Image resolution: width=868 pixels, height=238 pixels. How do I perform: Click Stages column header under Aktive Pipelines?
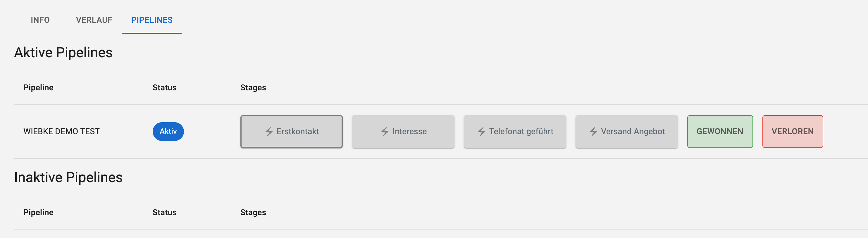click(x=253, y=88)
